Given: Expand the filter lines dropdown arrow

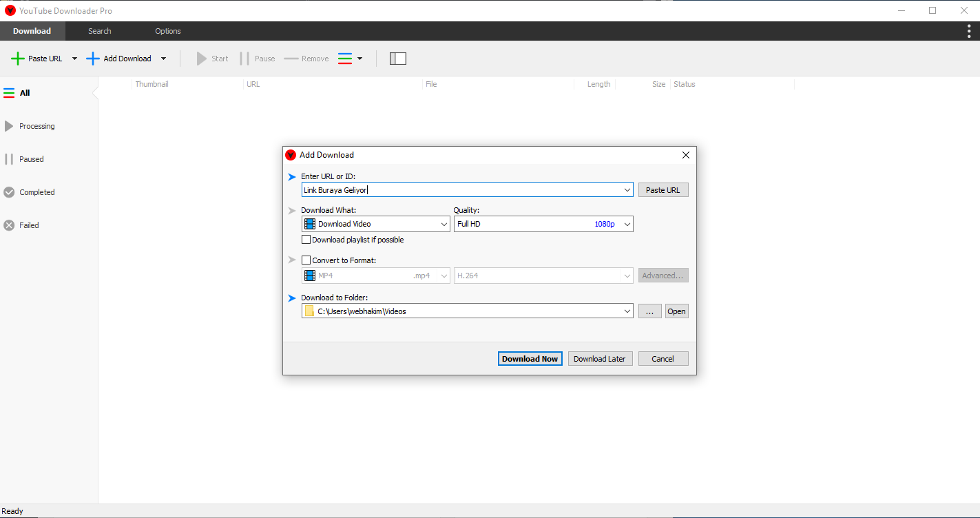Looking at the screenshot, I should tap(359, 59).
